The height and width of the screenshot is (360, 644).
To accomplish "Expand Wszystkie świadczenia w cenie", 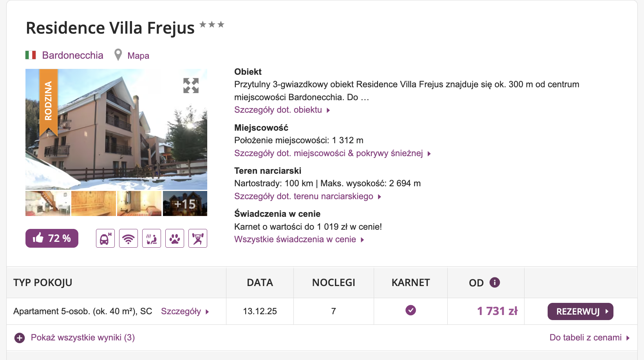I will click(295, 239).
